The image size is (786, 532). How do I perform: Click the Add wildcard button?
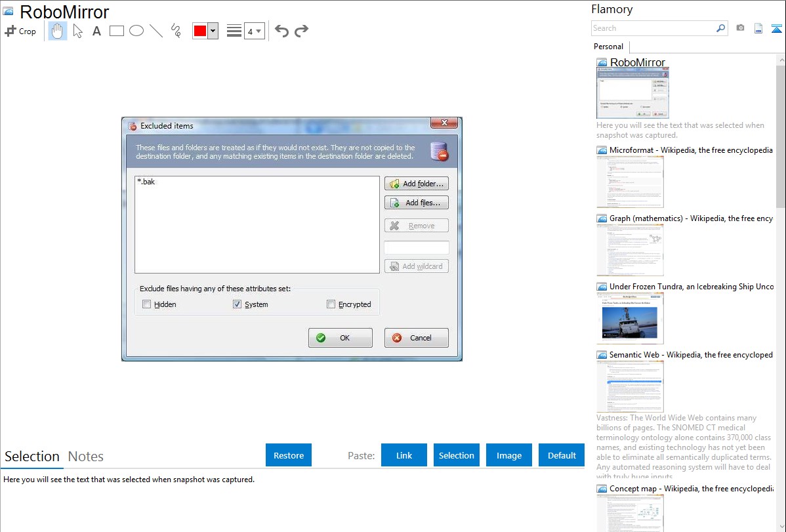417,266
